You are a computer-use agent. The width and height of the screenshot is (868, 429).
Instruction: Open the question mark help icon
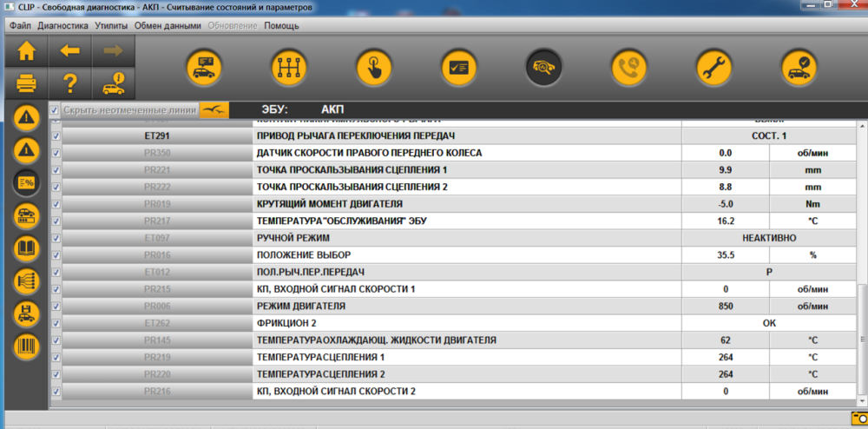69,84
